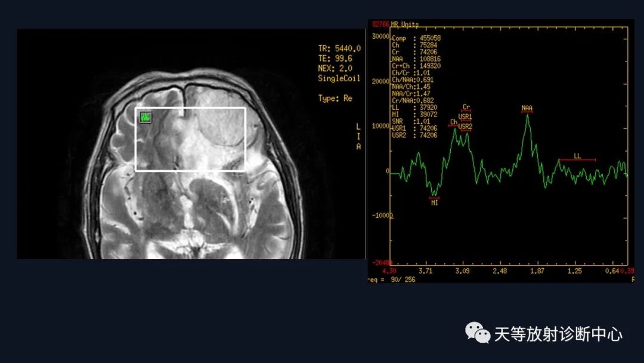Click the Ch : 75284 table row

[414, 45]
